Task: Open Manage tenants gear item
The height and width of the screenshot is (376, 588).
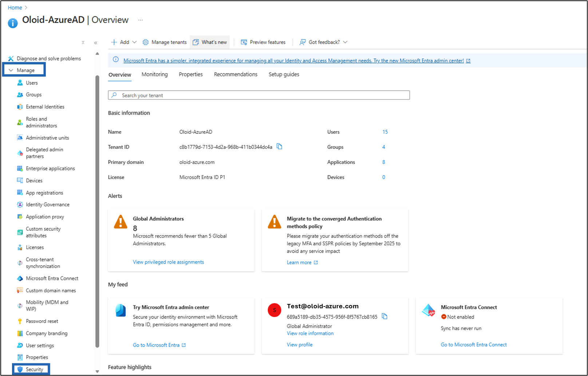Action: coord(164,42)
